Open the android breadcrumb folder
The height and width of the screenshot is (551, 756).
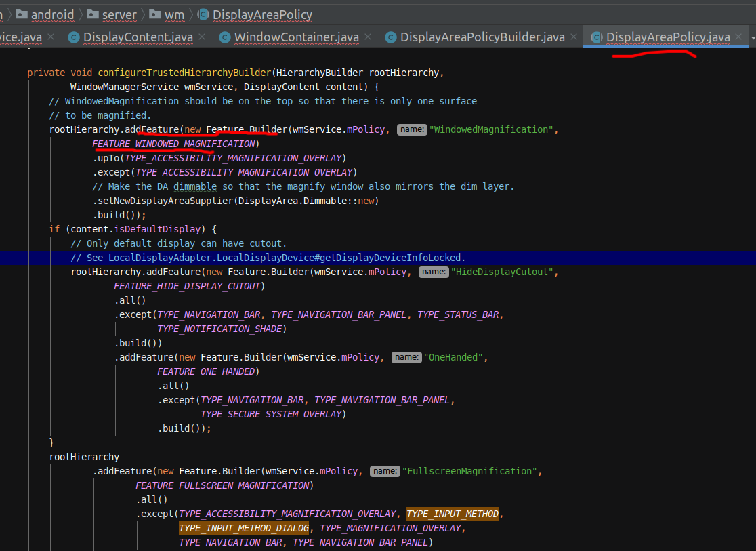point(53,15)
